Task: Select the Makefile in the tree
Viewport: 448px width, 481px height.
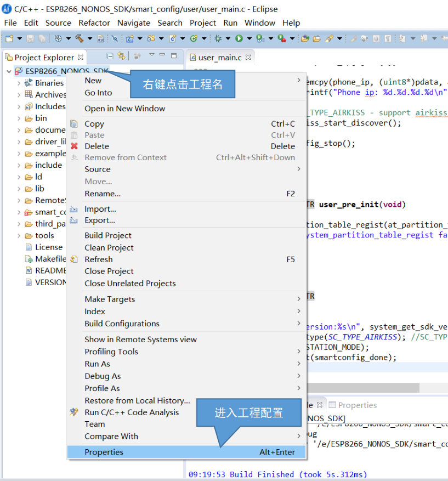Action: [46, 259]
